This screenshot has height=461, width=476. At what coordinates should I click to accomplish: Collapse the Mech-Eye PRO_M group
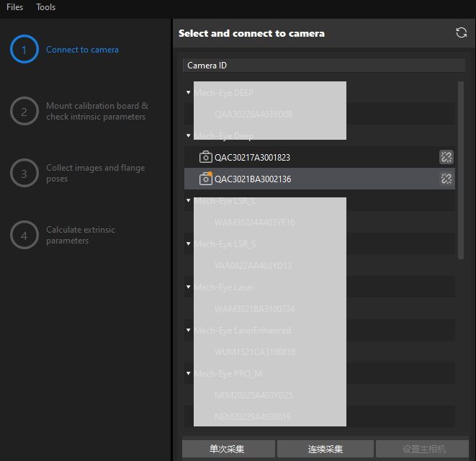[x=188, y=373]
